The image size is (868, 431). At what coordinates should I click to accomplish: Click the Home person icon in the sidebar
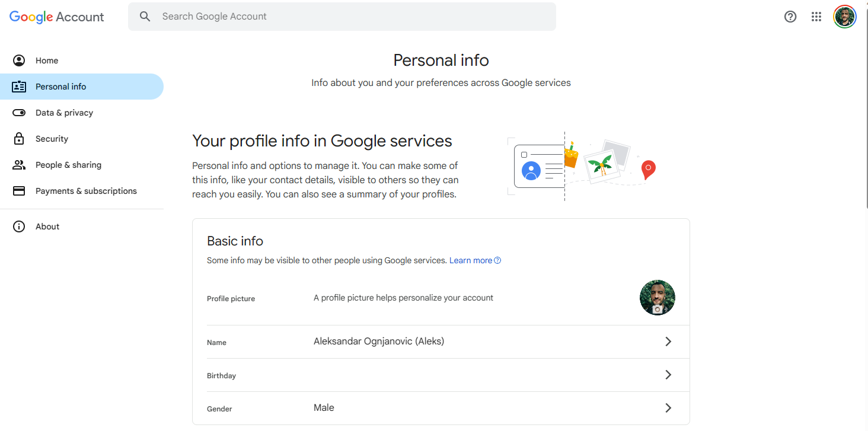pyautogui.click(x=19, y=60)
